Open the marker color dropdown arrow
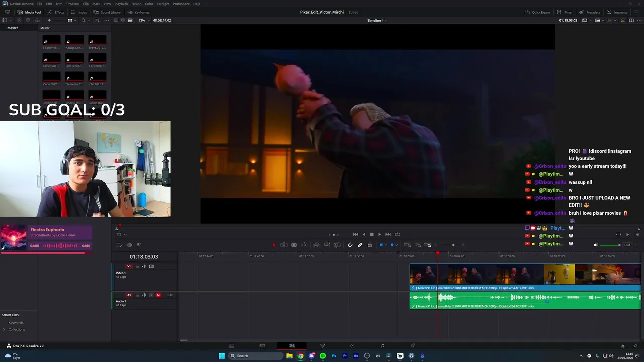Viewport: 644px width, 362px height. pos(396,245)
